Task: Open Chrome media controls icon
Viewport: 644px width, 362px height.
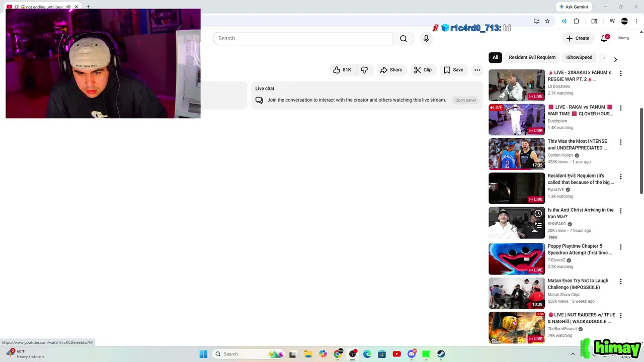Action: pyautogui.click(x=612, y=21)
